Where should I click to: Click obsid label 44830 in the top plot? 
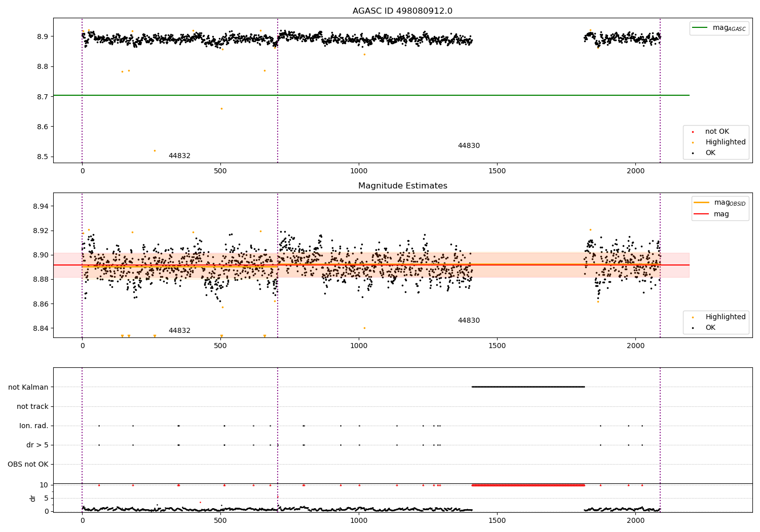pos(469,146)
